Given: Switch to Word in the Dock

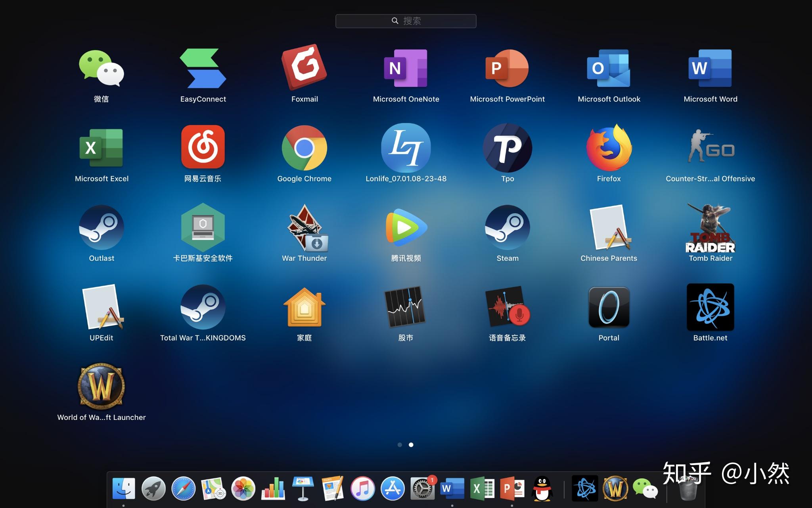Looking at the screenshot, I should click(452, 489).
